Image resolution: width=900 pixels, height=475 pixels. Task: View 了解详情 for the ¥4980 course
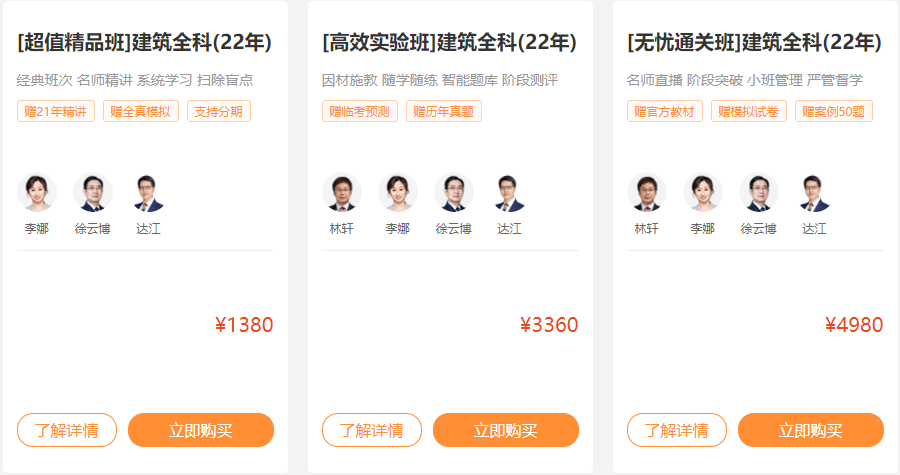(677, 430)
